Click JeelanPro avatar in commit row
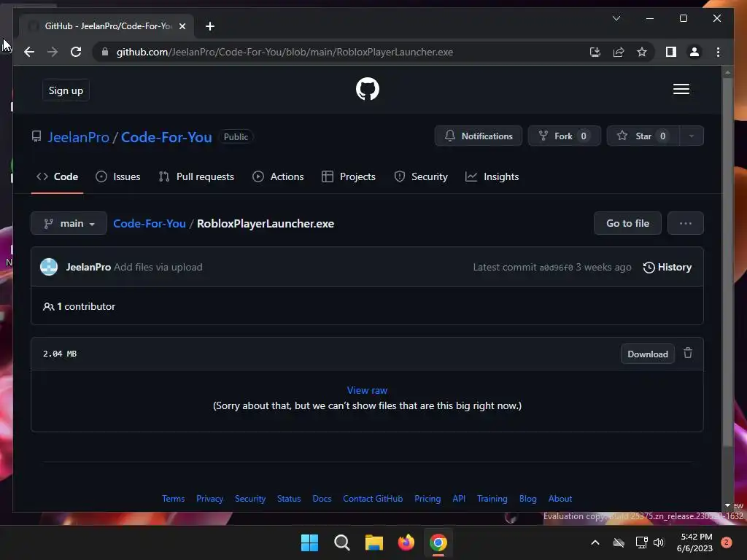The width and height of the screenshot is (747, 560). click(x=49, y=267)
